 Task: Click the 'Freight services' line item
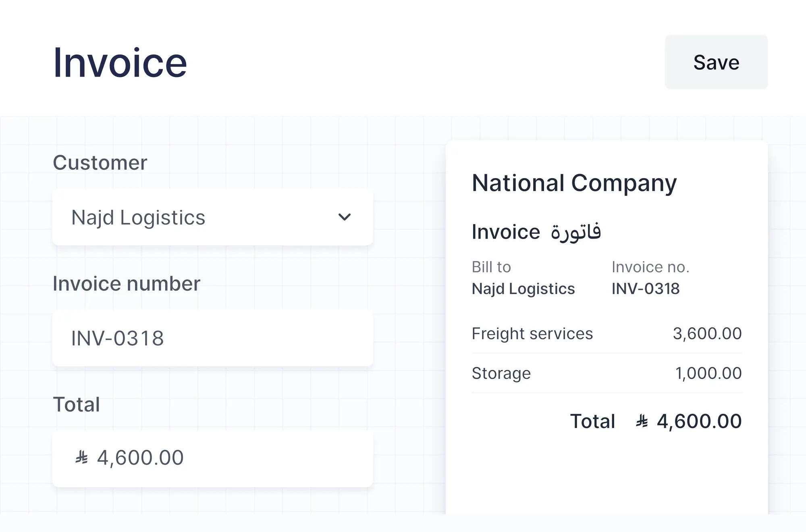tap(532, 334)
